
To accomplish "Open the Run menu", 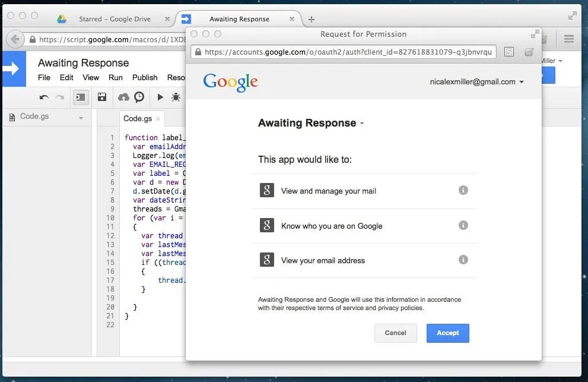I will (116, 77).
